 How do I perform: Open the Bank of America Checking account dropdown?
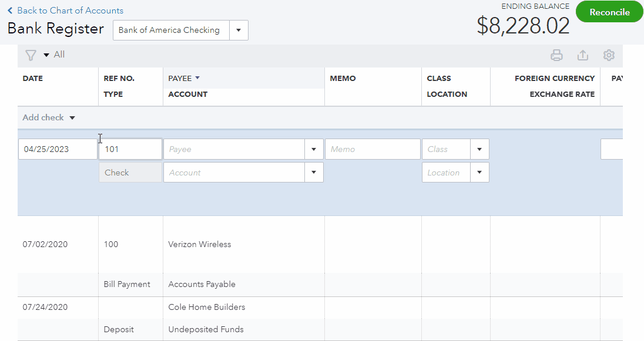(x=239, y=30)
